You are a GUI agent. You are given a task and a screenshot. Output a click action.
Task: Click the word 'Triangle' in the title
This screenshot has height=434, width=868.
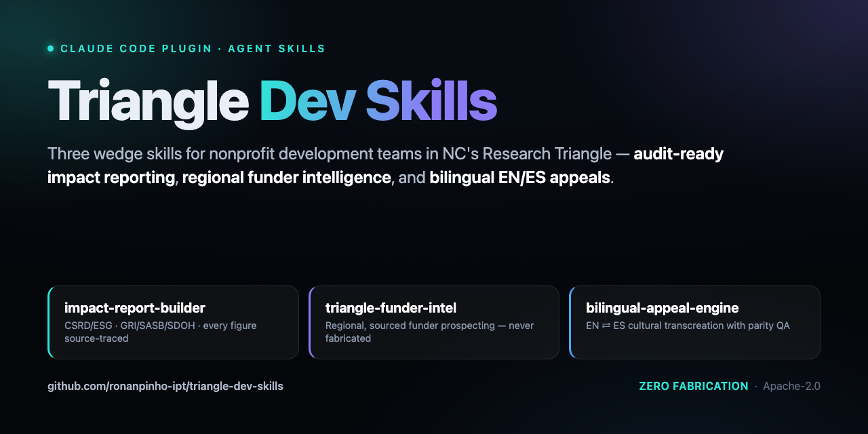click(149, 102)
